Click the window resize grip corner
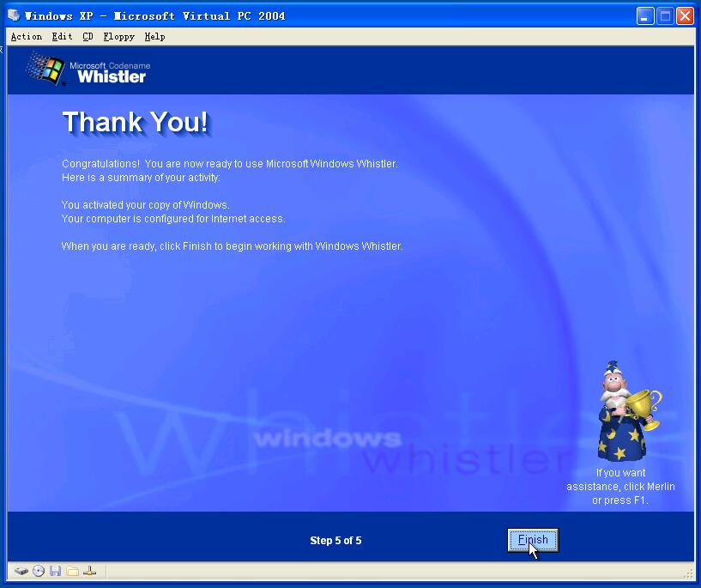The height and width of the screenshot is (588, 701). tap(689, 573)
